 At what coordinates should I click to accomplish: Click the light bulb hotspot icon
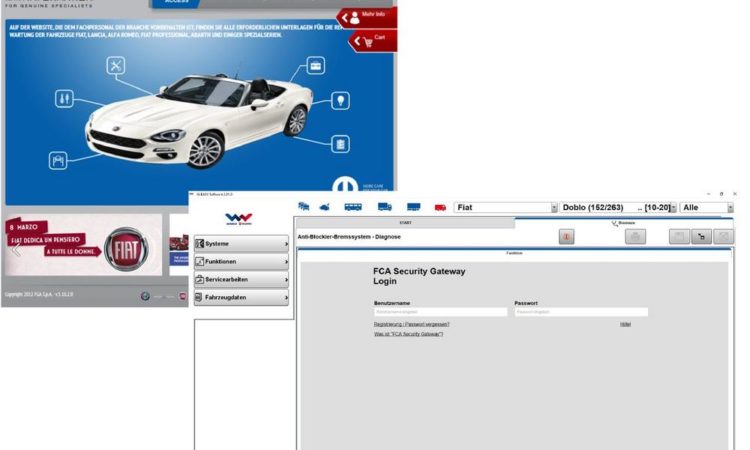coord(341,101)
